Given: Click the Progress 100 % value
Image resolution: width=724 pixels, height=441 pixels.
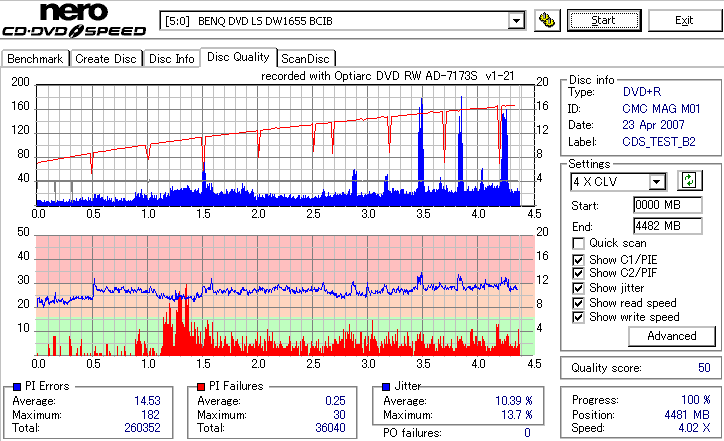Looking at the screenshot, I should click(696, 400).
